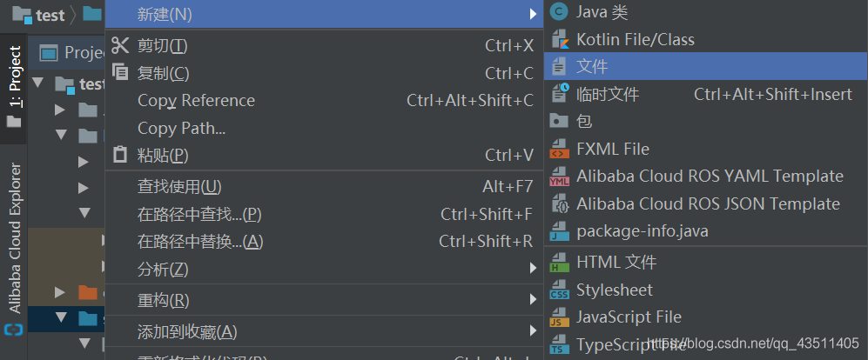Choose 粘贴(P) from context menu

[325, 155]
